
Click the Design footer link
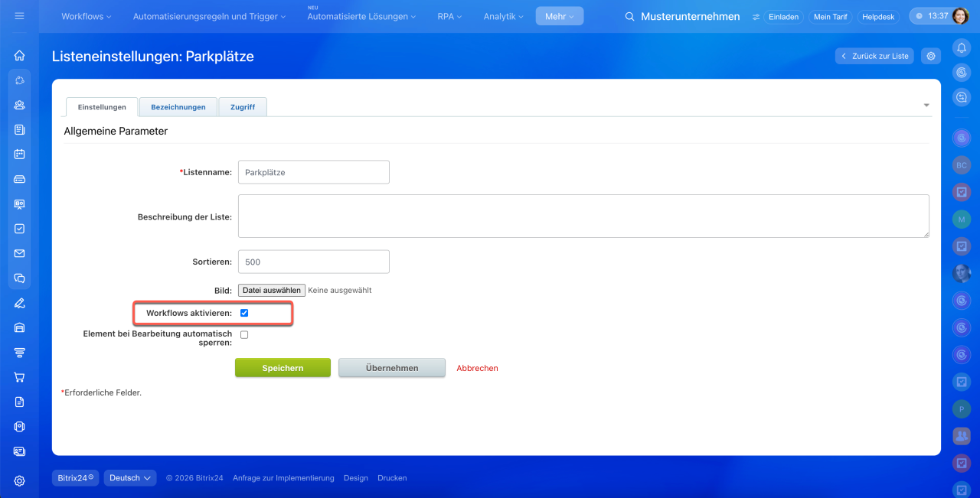(356, 478)
